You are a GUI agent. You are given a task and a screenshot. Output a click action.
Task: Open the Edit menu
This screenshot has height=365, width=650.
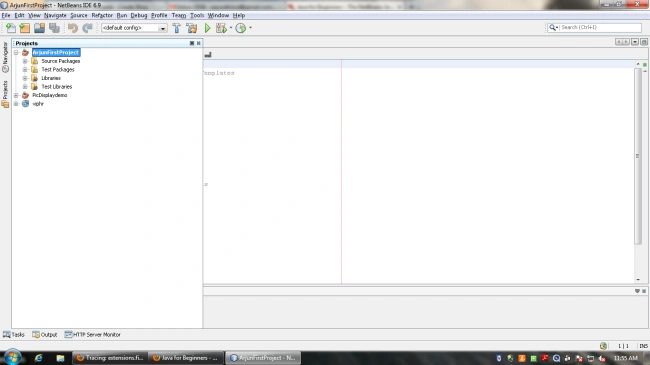click(19, 15)
